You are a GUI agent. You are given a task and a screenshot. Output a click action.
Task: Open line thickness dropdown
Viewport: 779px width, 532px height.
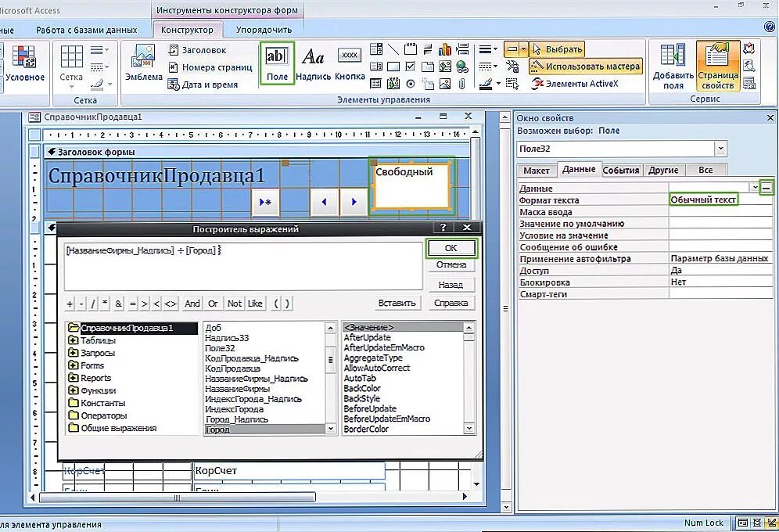[488, 49]
